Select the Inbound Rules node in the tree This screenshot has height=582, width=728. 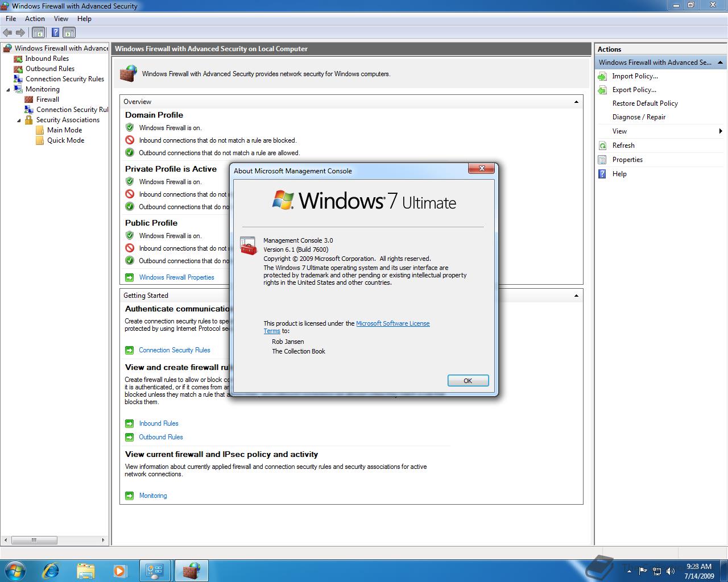47,59
